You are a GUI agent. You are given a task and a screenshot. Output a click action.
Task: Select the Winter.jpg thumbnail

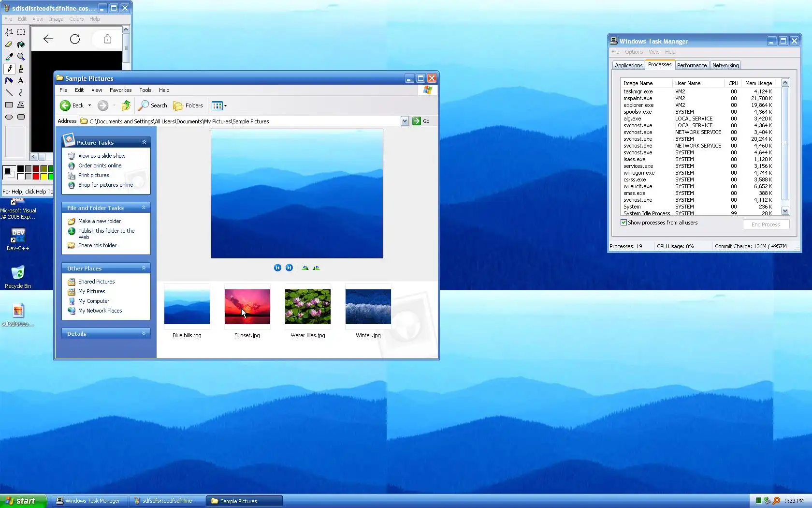(x=368, y=307)
